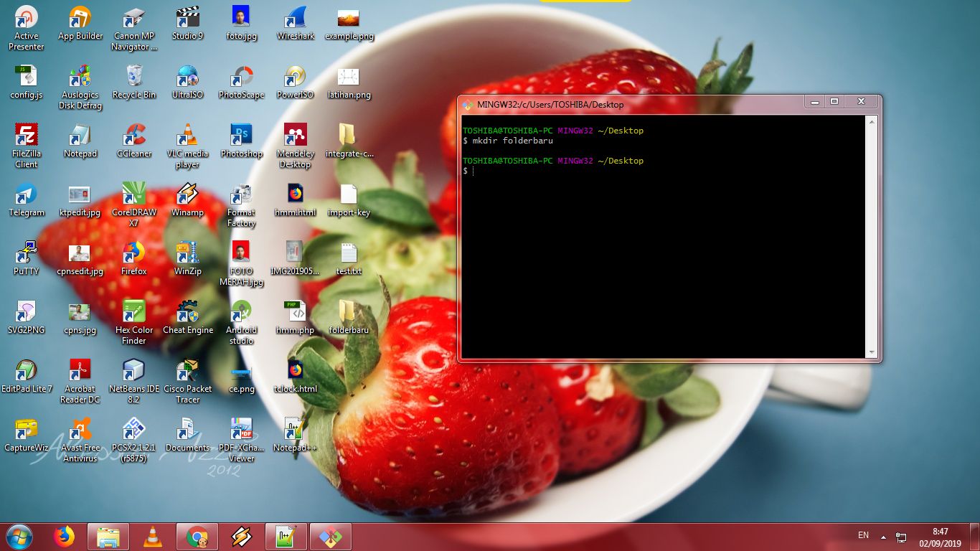Image resolution: width=980 pixels, height=551 pixels.
Task: Open the Notepad++ taskbar button
Action: [x=286, y=537]
